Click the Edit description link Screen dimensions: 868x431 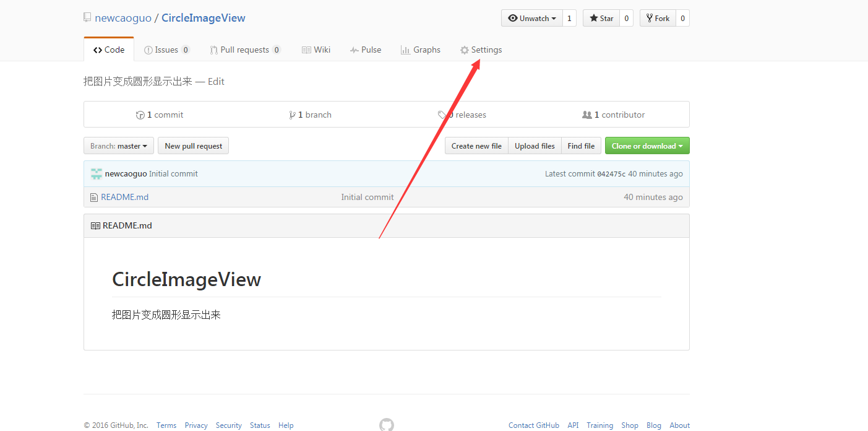pos(216,82)
